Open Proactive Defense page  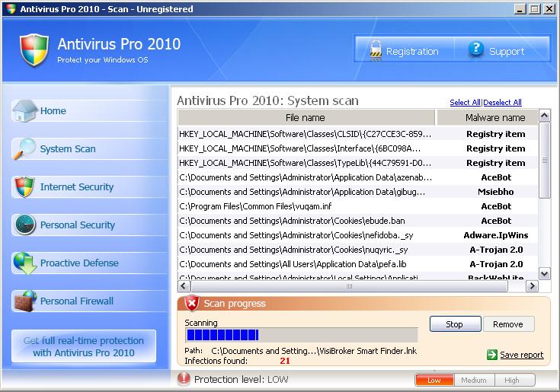(89, 263)
